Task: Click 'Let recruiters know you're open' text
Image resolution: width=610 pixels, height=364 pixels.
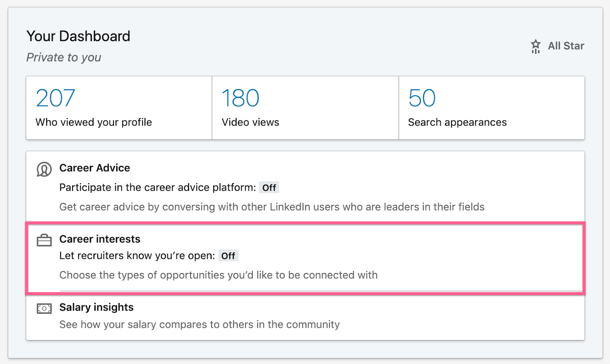Action: 137,256
